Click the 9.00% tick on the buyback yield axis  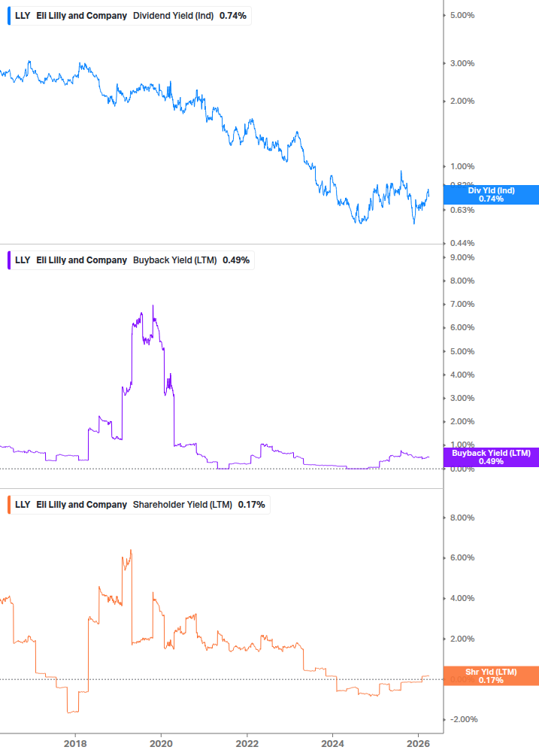click(x=462, y=257)
